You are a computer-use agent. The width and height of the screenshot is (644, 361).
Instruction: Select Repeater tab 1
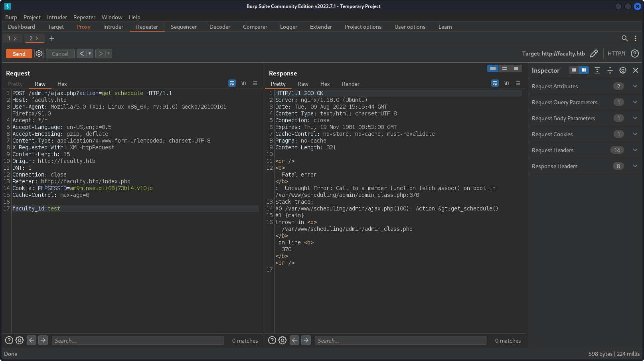pyautogui.click(x=9, y=38)
